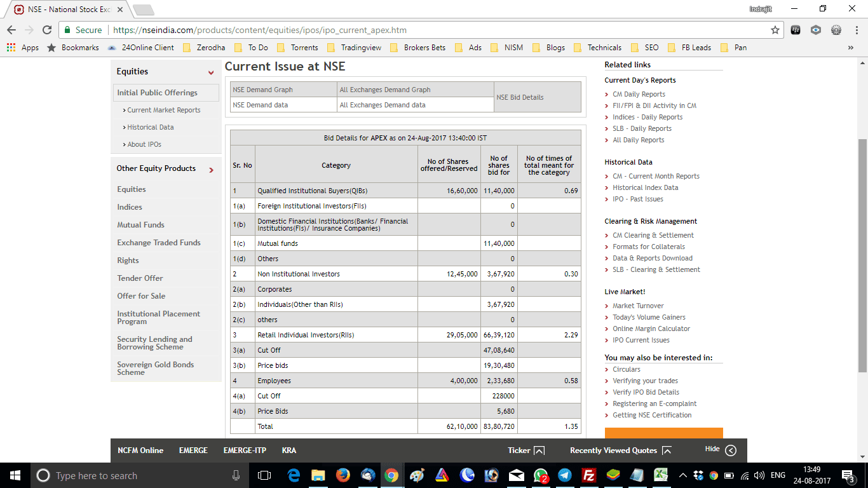Open Sovereign Gold Bonds Scheme

156,369
